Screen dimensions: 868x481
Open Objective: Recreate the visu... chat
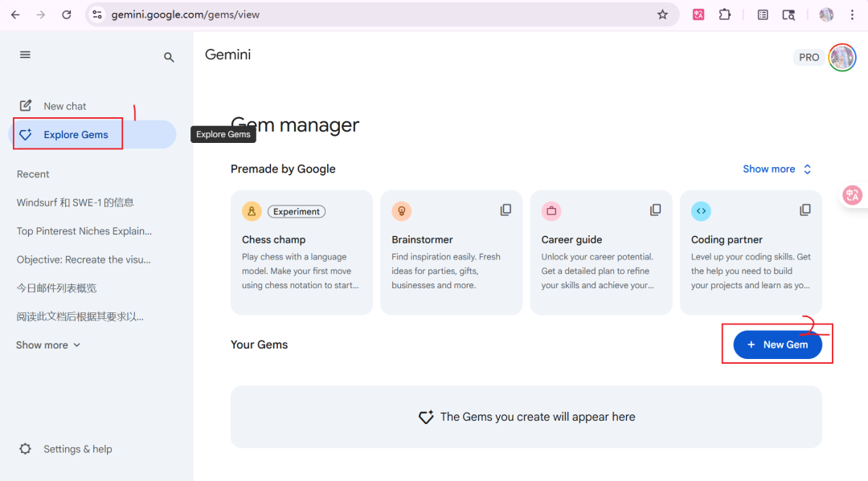pos(84,260)
